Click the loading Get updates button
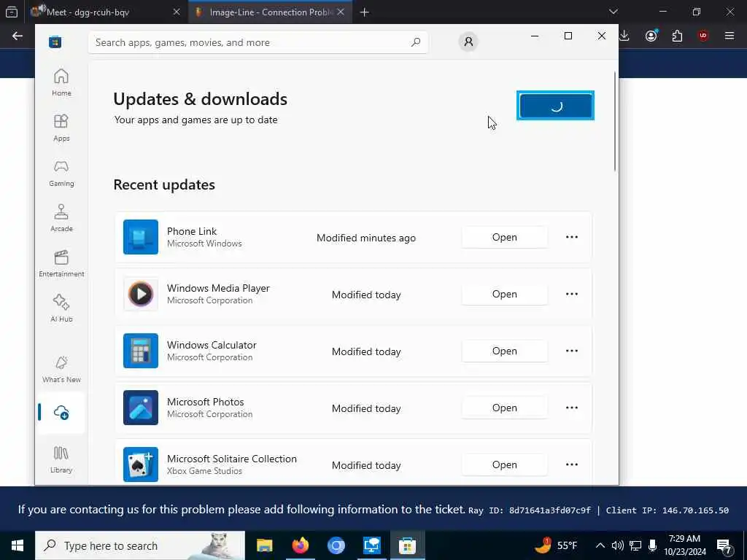The height and width of the screenshot is (560, 747). click(555, 105)
